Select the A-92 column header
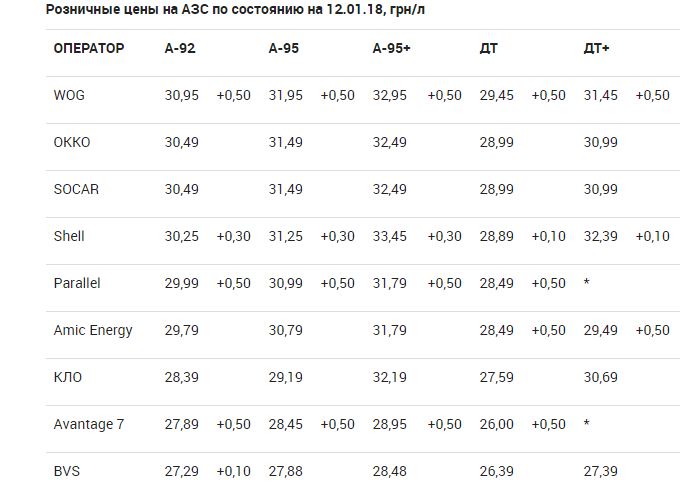 180,48
